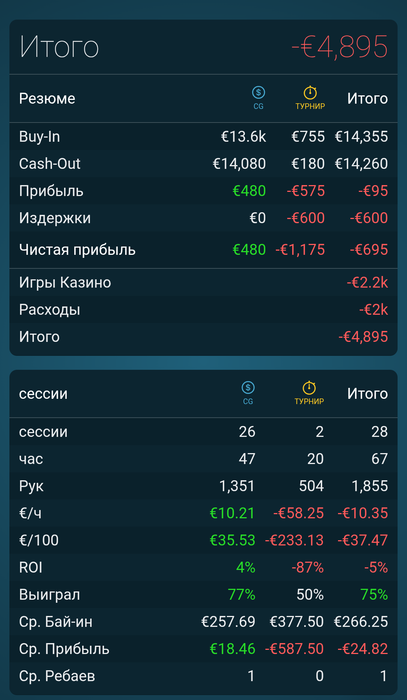Tap the -€4,895 total amount in the header
This screenshot has width=407, height=700.
[x=340, y=46]
